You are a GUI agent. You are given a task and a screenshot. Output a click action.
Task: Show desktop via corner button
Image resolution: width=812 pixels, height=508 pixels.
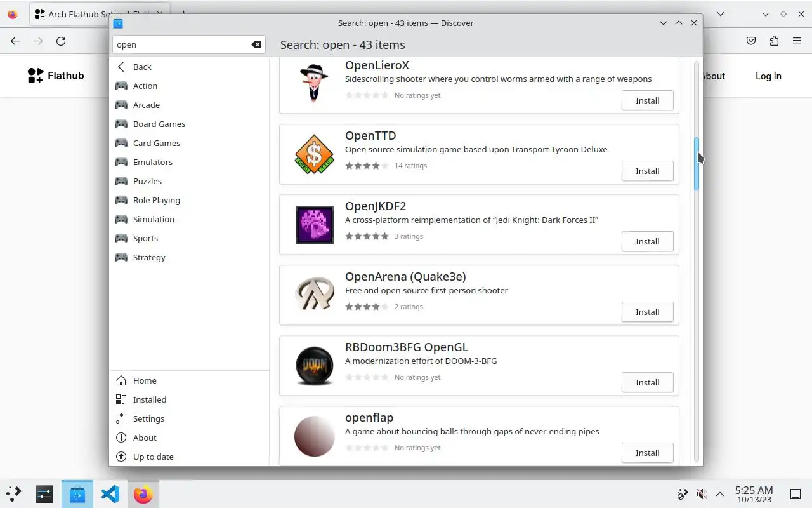click(x=796, y=494)
